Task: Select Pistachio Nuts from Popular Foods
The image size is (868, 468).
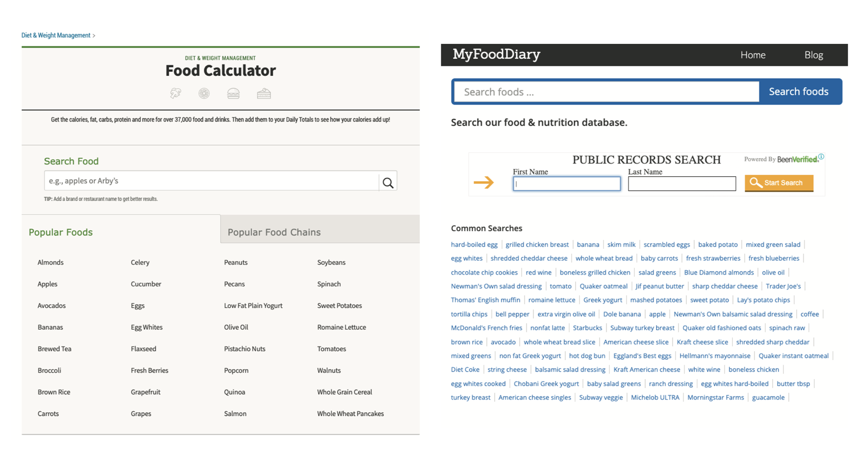Action: (x=245, y=349)
